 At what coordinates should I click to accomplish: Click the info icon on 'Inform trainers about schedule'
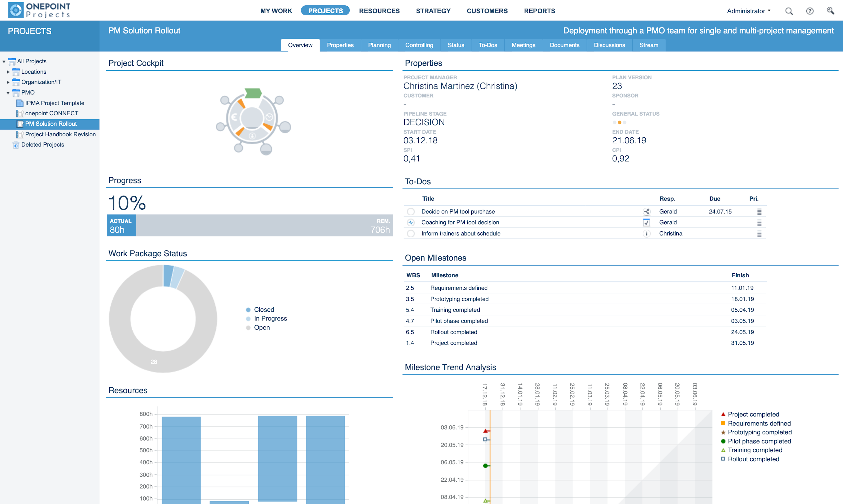[x=647, y=234]
